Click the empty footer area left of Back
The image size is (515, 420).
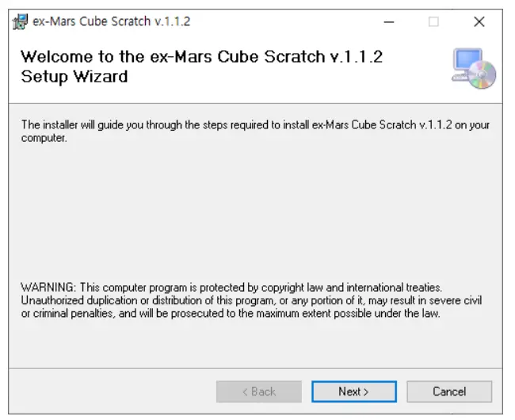[111, 391]
